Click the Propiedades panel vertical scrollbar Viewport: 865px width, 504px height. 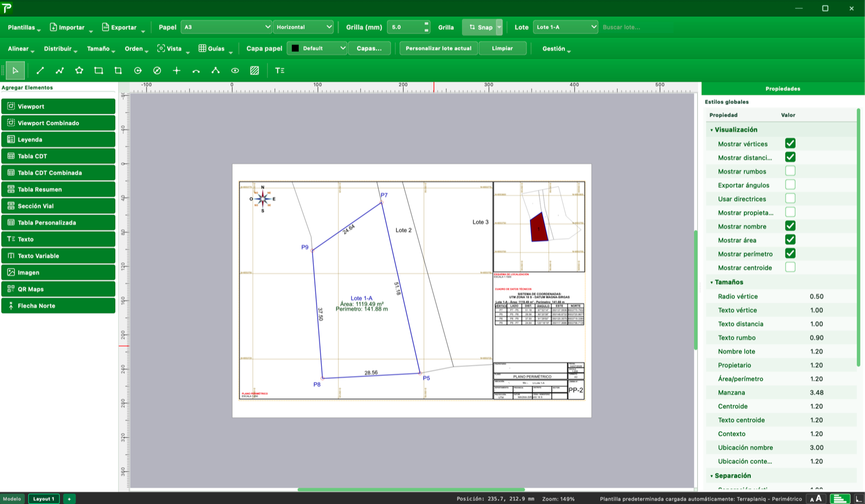(x=859, y=237)
